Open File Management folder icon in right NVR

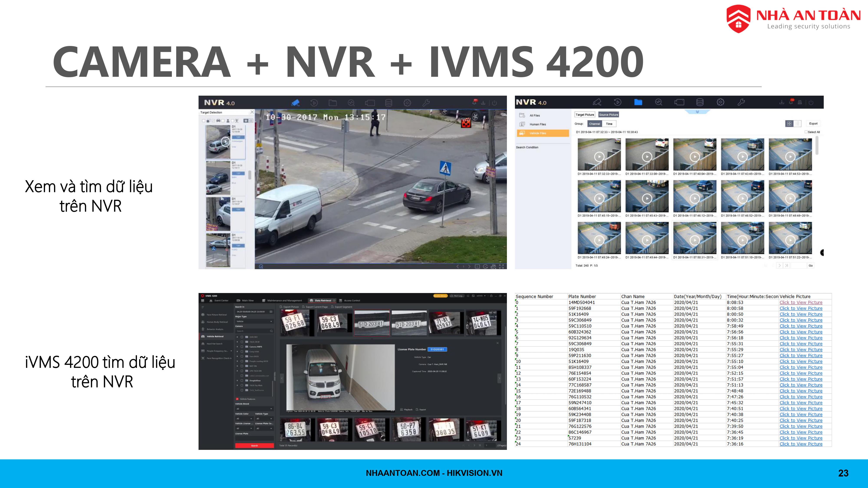[638, 102]
